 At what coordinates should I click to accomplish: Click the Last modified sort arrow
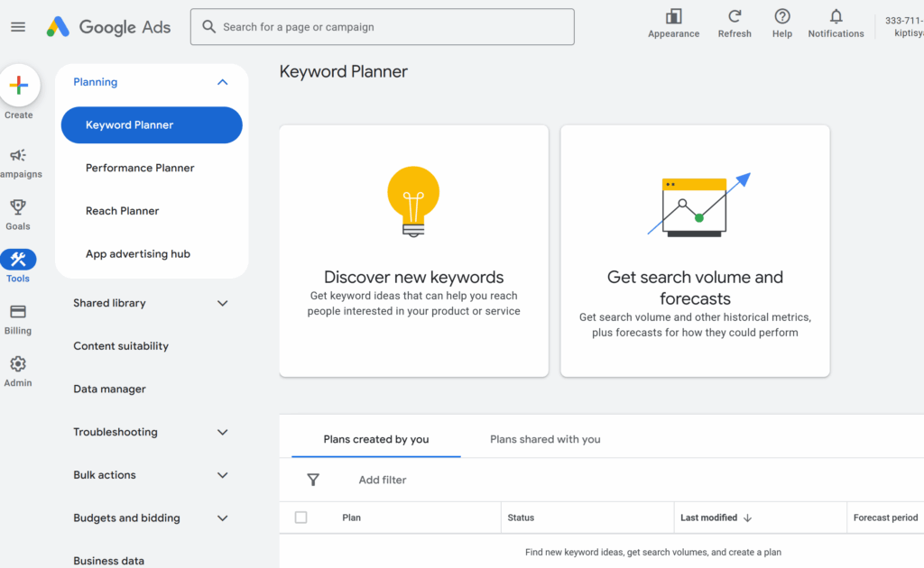pyautogui.click(x=748, y=518)
